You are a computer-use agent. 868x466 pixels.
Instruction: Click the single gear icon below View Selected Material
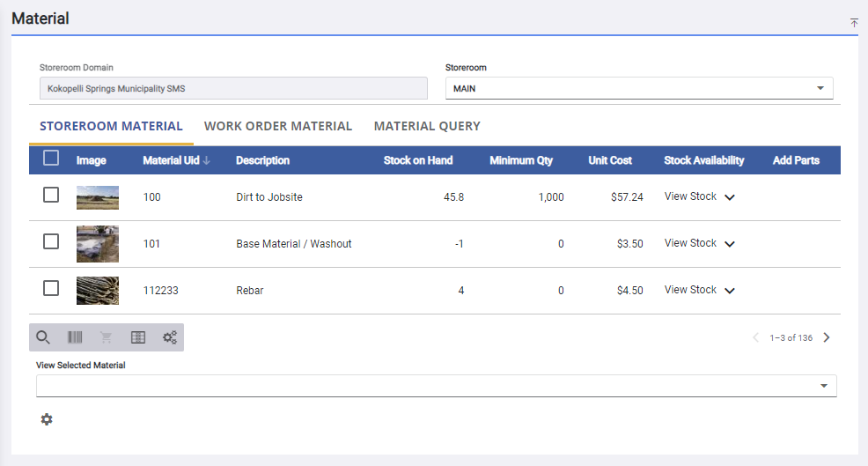47,419
